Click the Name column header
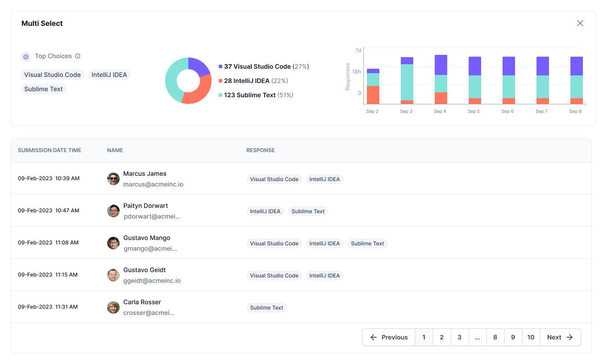607x364 pixels. pos(115,150)
